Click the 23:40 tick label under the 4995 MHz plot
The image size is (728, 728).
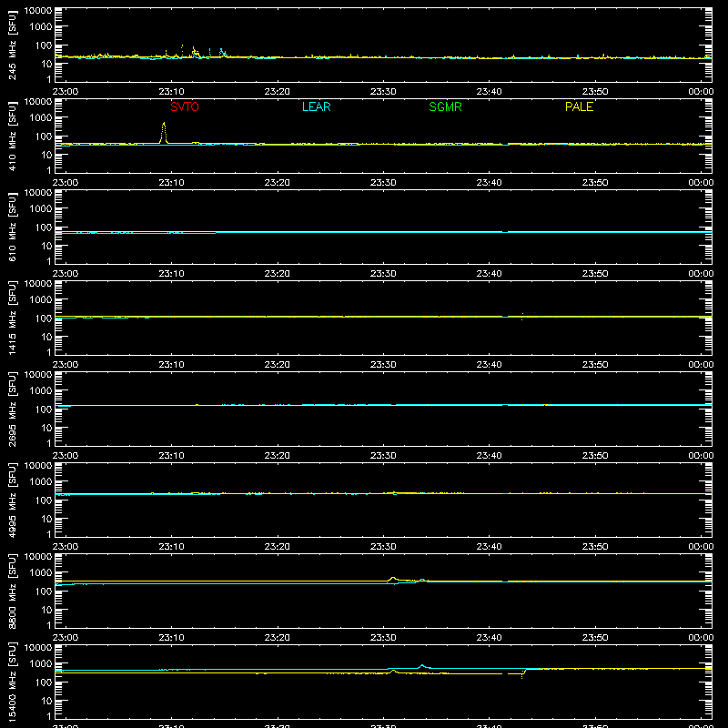pyautogui.click(x=489, y=547)
